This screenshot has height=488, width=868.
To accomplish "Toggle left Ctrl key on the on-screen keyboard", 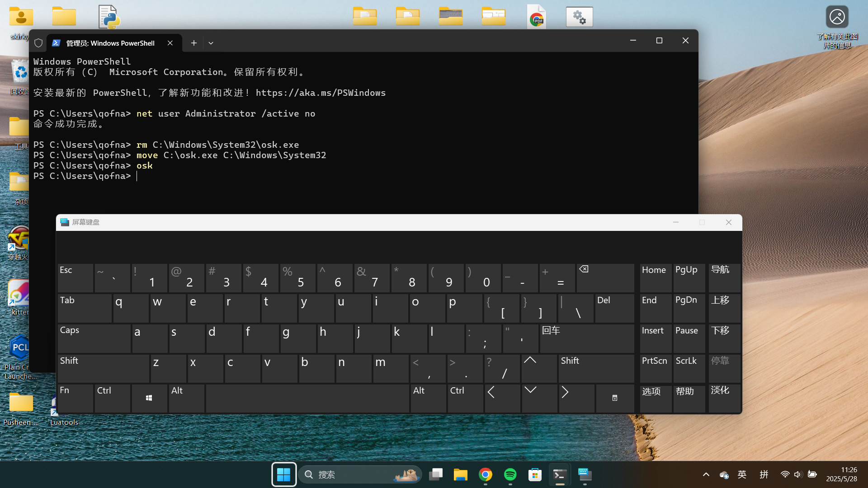I will [113, 398].
